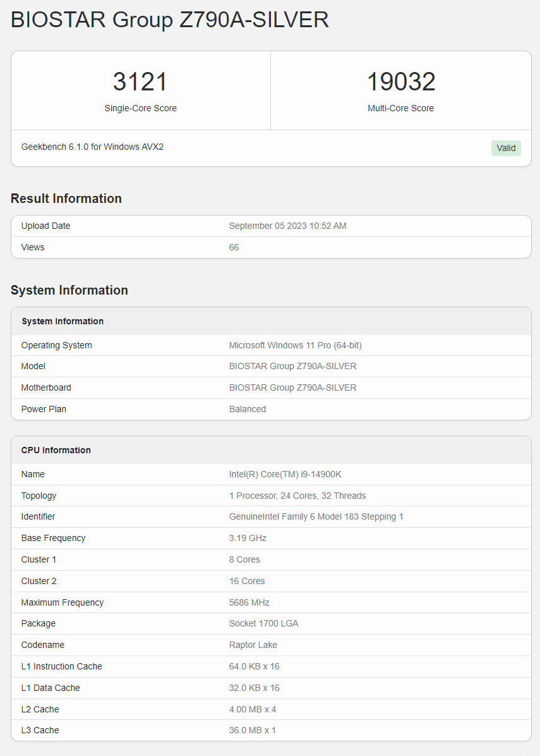Select the Intel(R) Core(TM) i9-14900K value
The width and height of the screenshot is (540, 756).
tap(285, 475)
